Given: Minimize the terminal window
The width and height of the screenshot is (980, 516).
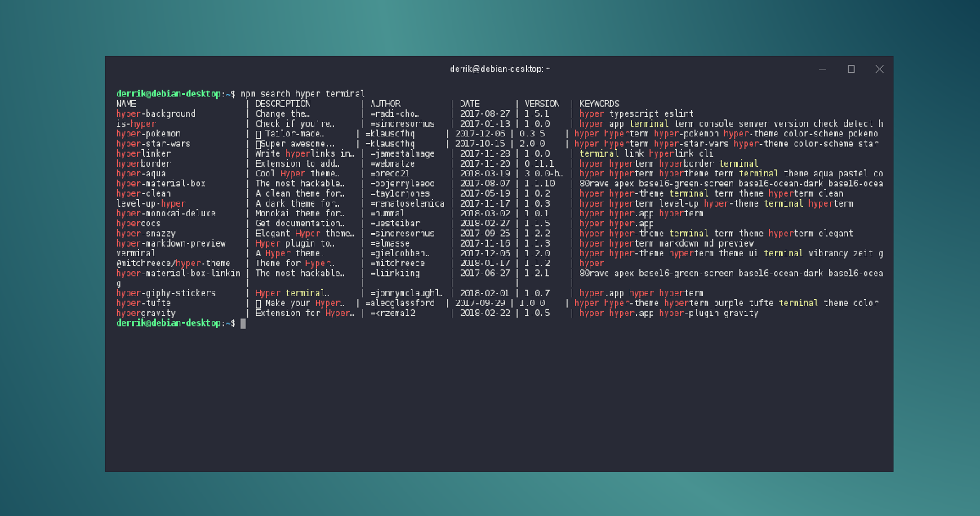Looking at the screenshot, I should click(822, 69).
